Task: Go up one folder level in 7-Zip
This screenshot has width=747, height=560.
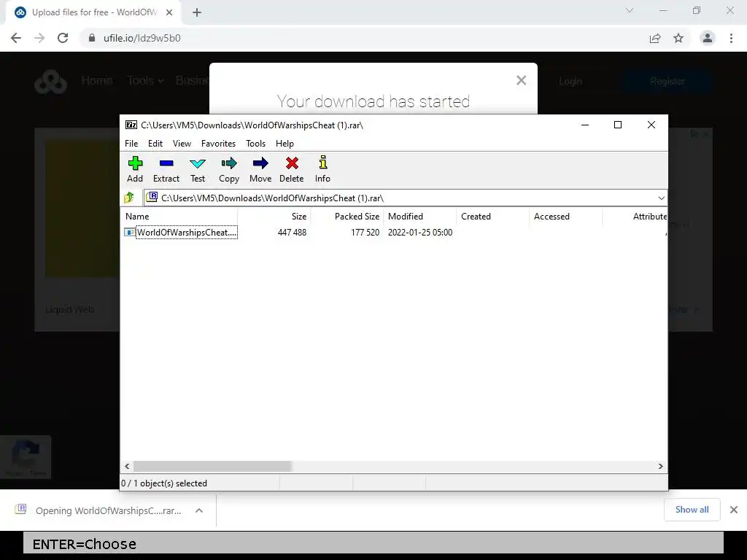Action: click(x=128, y=198)
